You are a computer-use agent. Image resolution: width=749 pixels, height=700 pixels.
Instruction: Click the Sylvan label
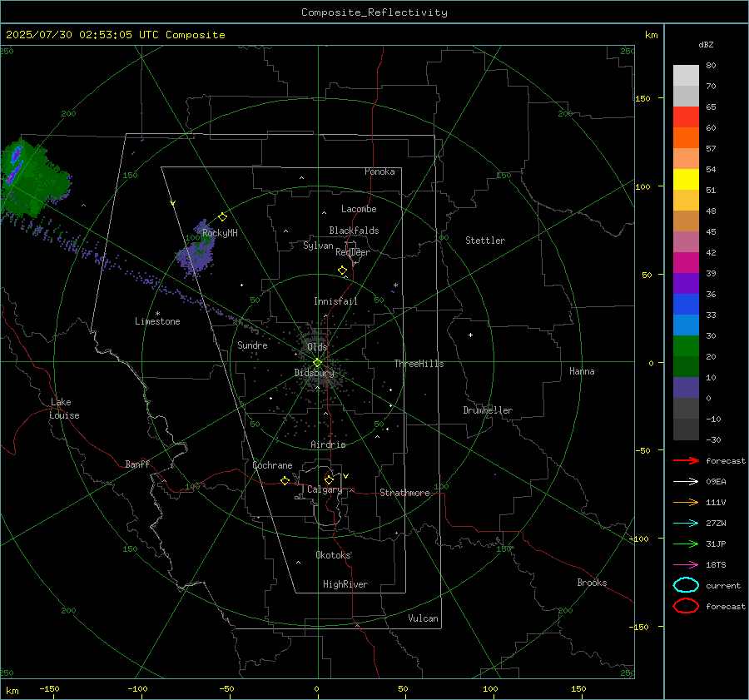pyautogui.click(x=318, y=246)
